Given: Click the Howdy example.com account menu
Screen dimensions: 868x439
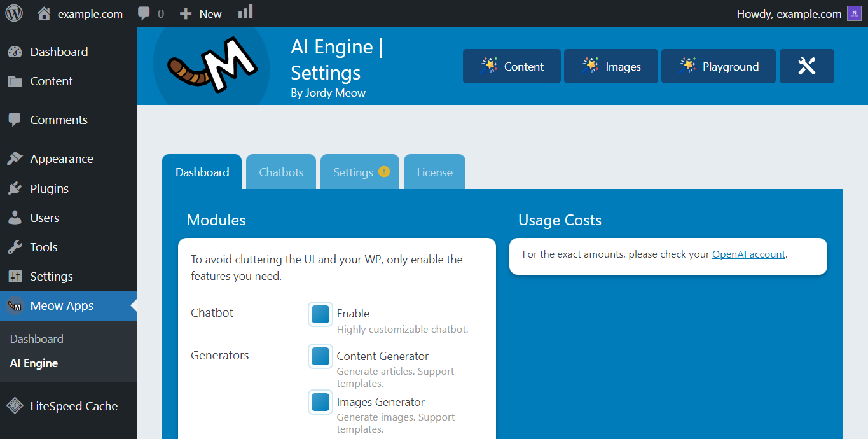Looking at the screenshot, I should click(789, 13).
